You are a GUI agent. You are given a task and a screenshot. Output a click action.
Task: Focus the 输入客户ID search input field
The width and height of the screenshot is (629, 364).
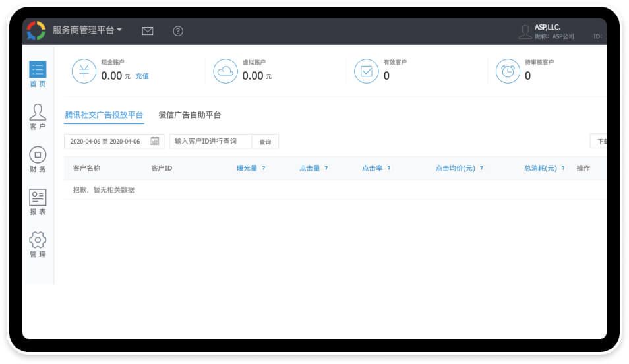(210, 141)
